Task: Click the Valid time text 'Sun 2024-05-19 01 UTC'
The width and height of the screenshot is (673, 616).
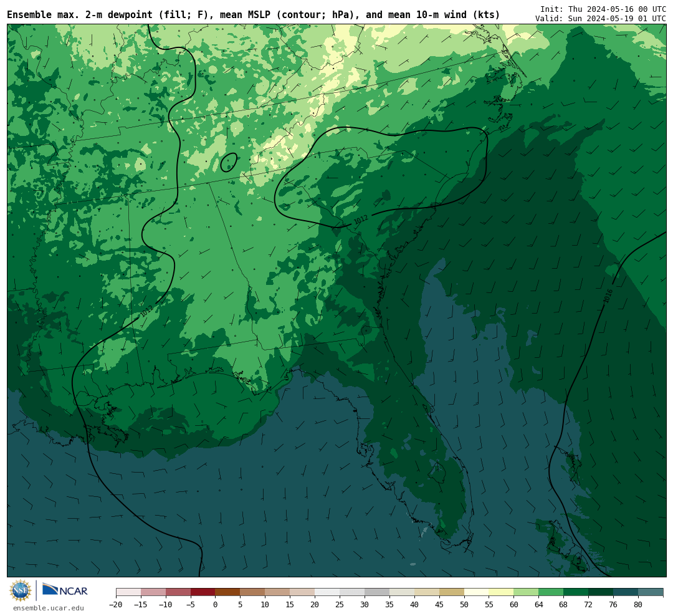Action: (x=617, y=19)
